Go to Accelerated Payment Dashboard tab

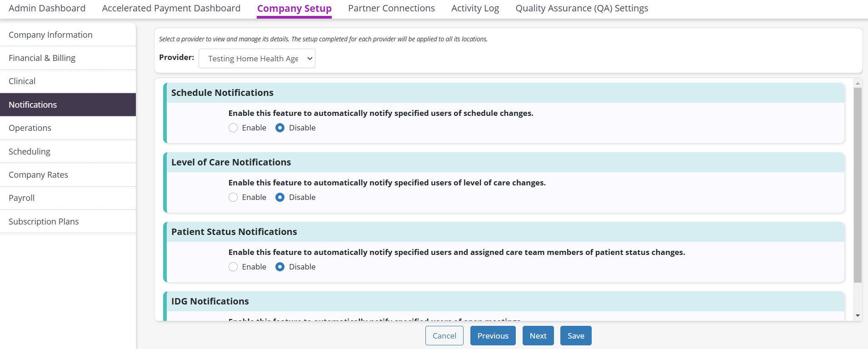[x=171, y=8]
